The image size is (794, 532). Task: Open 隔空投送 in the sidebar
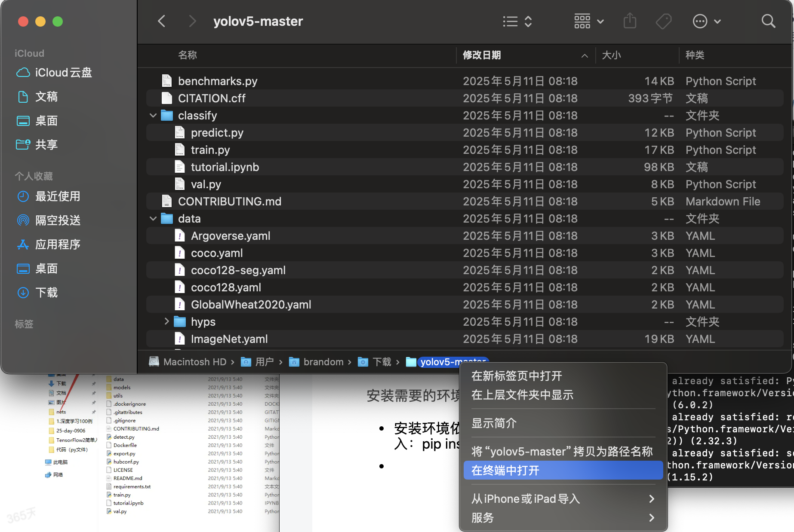point(48,220)
